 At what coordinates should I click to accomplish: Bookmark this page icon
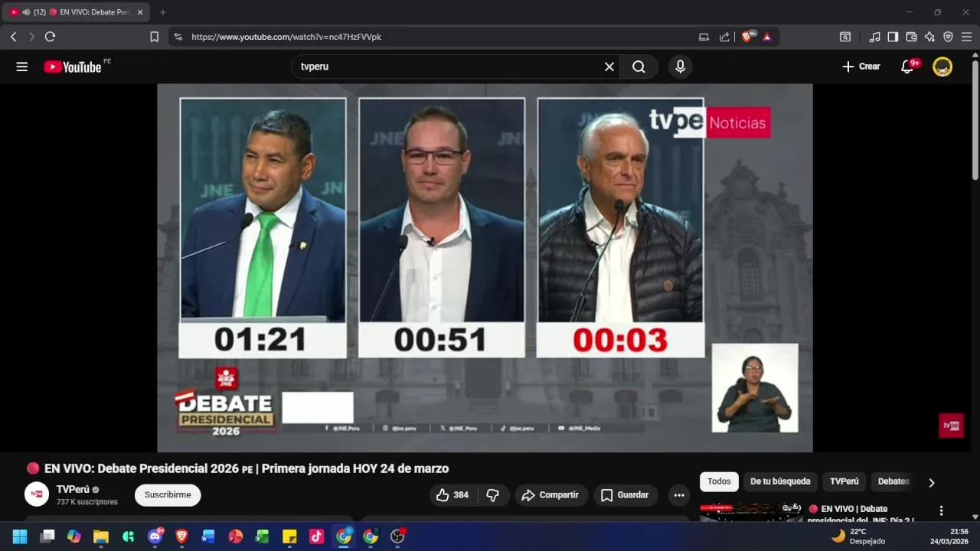click(154, 37)
